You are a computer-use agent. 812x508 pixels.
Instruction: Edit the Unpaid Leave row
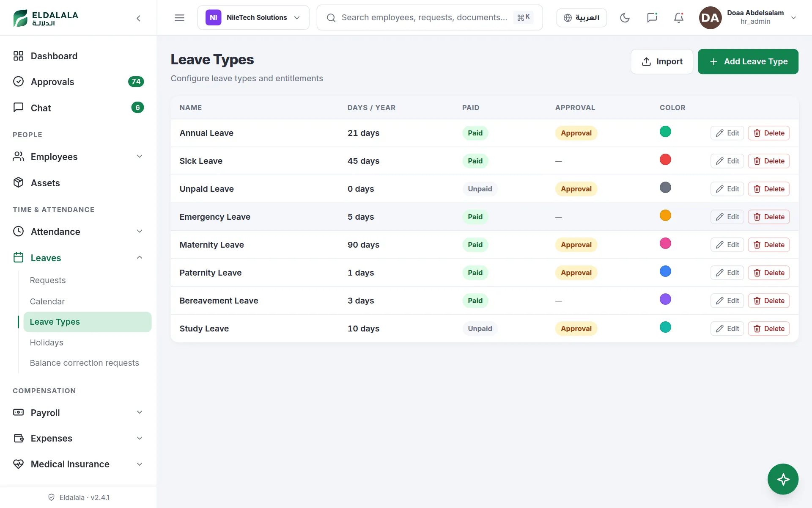point(727,189)
